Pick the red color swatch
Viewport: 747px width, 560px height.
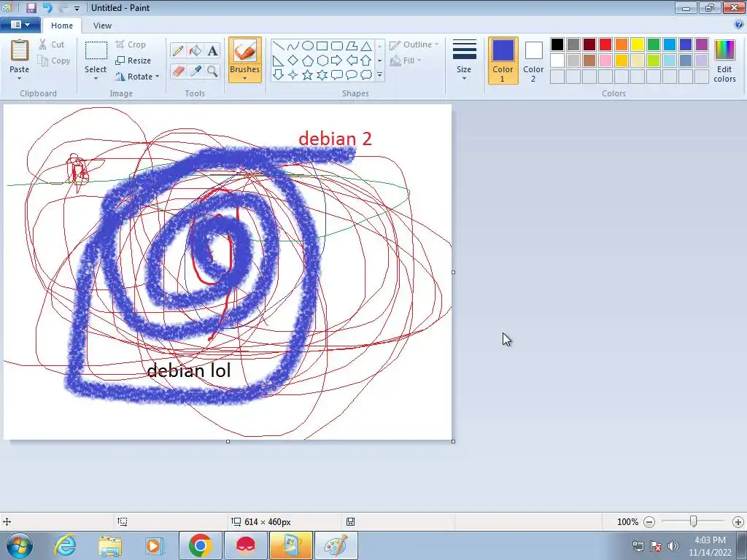point(605,44)
